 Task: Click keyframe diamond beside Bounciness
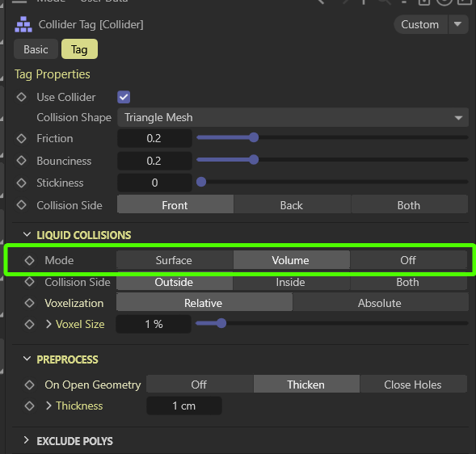21,161
